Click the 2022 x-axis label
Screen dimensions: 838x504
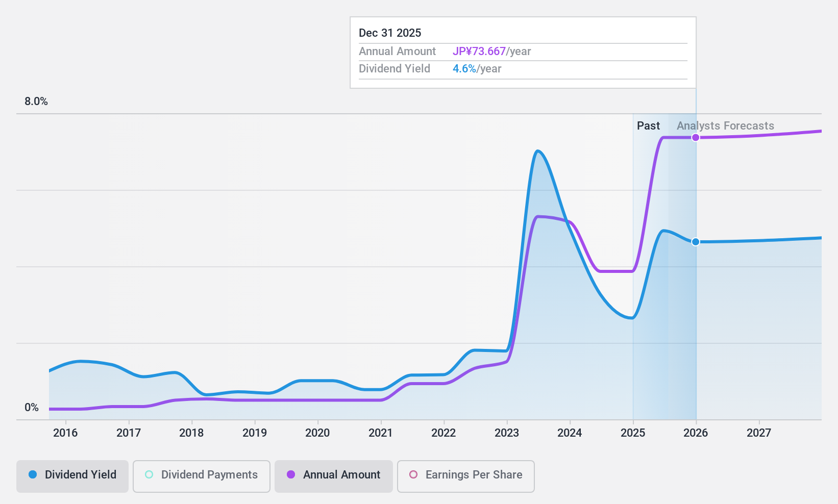[x=443, y=433]
